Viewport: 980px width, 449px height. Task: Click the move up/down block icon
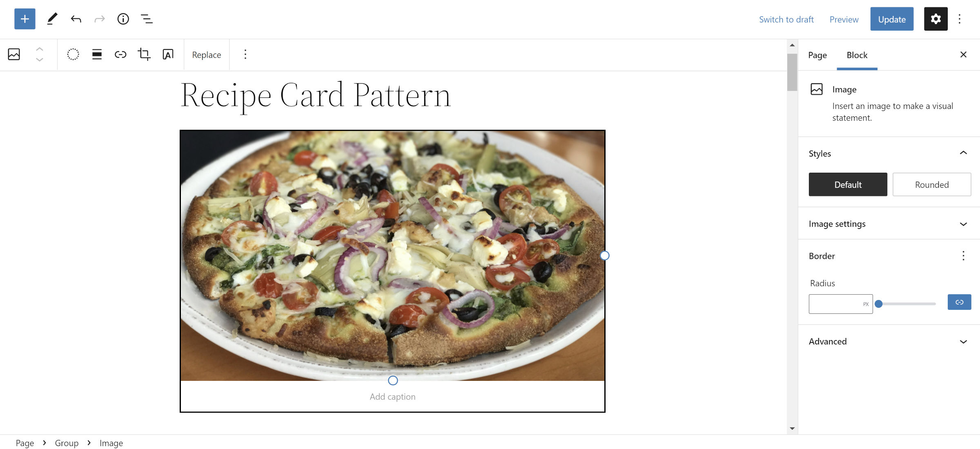pyautogui.click(x=39, y=54)
